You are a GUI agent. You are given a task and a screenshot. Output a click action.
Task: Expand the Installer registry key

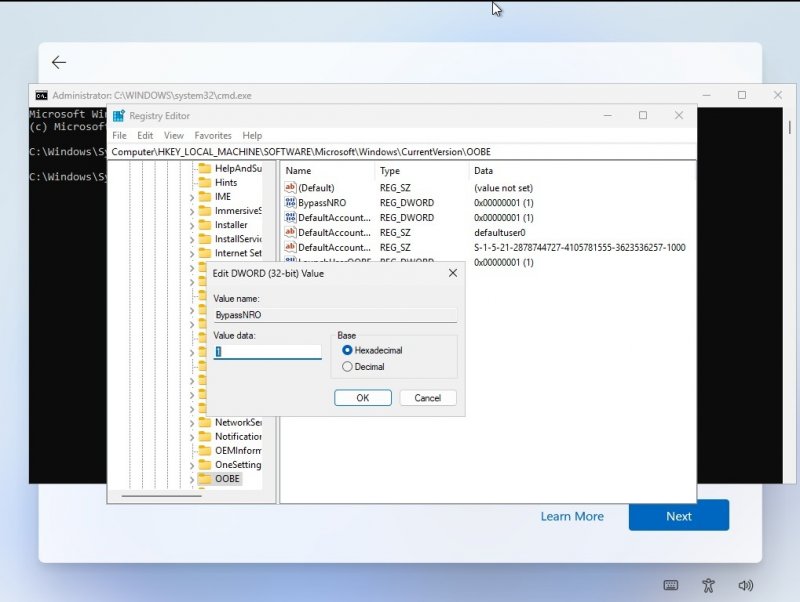[x=191, y=225]
